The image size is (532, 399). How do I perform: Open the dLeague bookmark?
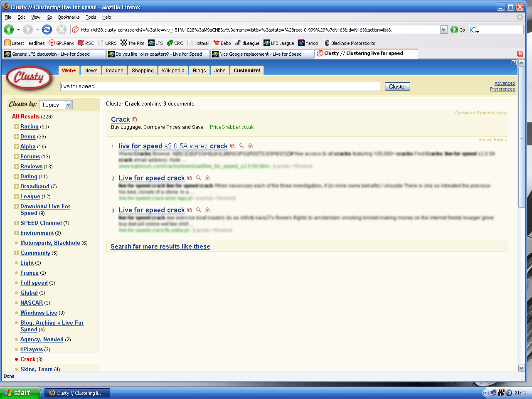247,43
